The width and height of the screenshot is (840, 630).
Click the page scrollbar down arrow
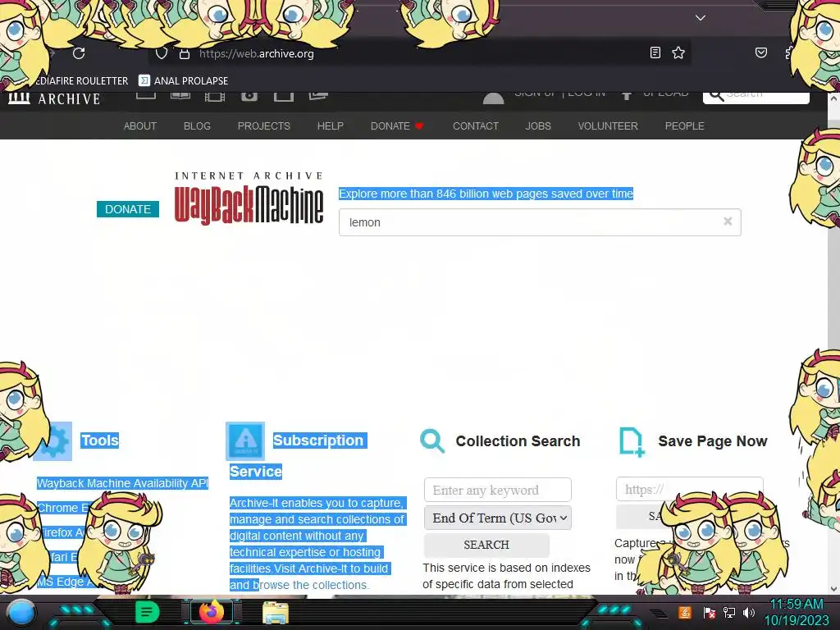pyautogui.click(x=833, y=589)
